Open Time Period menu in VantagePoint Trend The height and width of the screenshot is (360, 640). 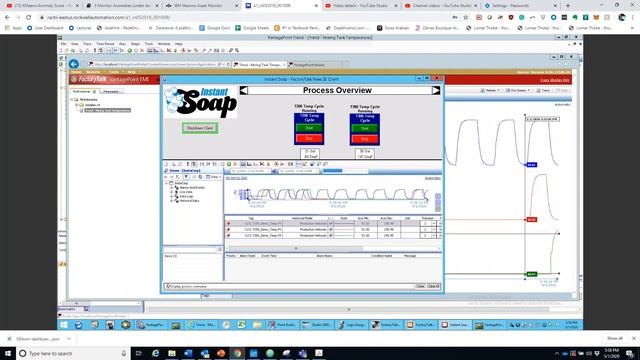click(x=105, y=44)
